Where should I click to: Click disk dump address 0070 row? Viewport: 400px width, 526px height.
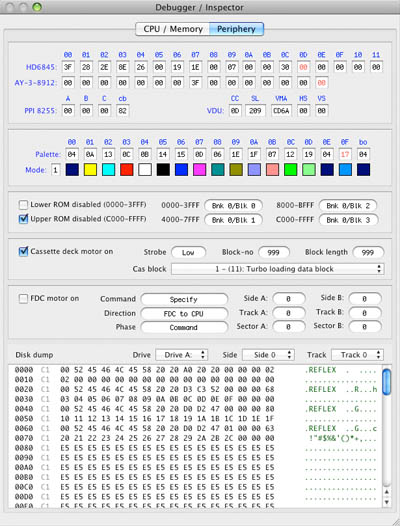click(195, 438)
